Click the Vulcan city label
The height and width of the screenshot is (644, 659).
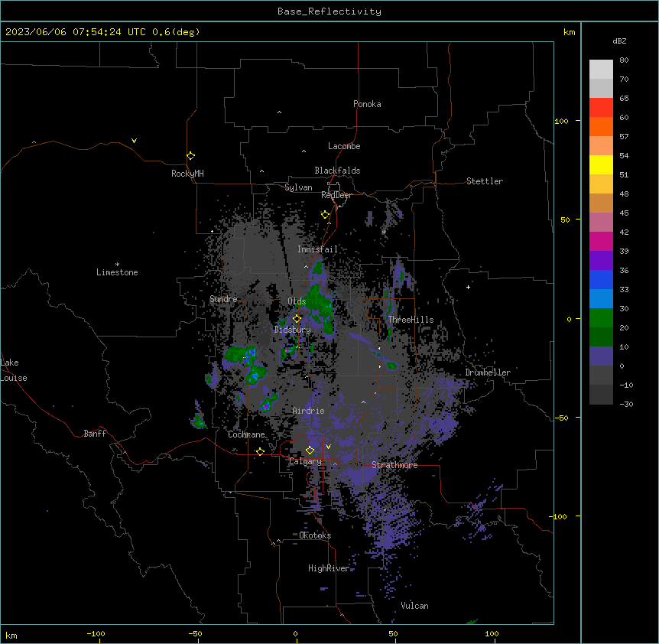tap(415, 606)
